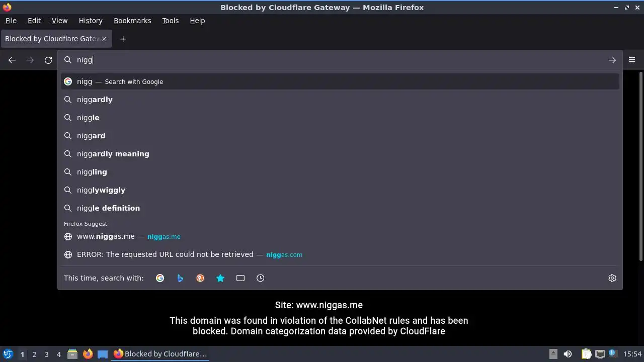Click the magnifier icon in address bar

(68, 60)
